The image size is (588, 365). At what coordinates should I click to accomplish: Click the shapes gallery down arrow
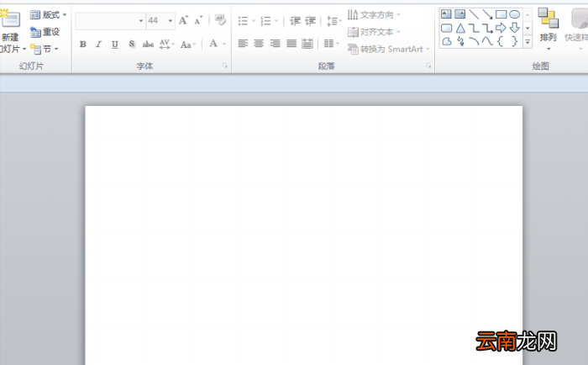pyautogui.click(x=528, y=28)
